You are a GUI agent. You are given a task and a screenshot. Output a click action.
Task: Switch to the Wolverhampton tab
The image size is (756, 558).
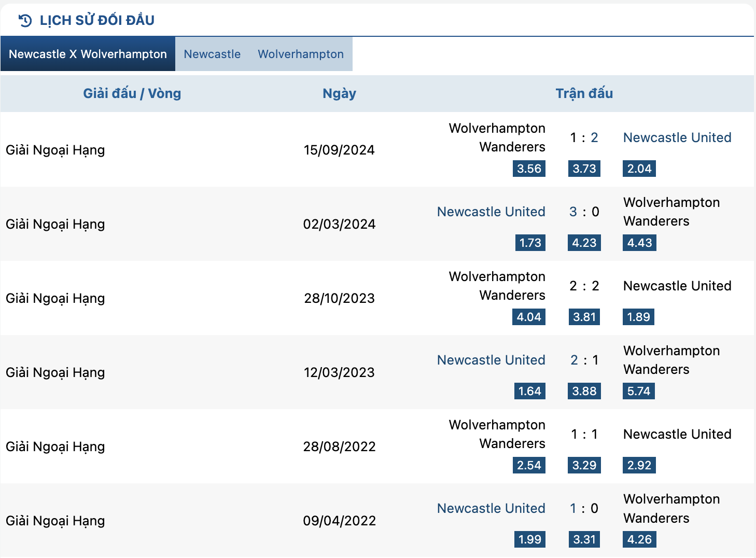pyautogui.click(x=301, y=54)
